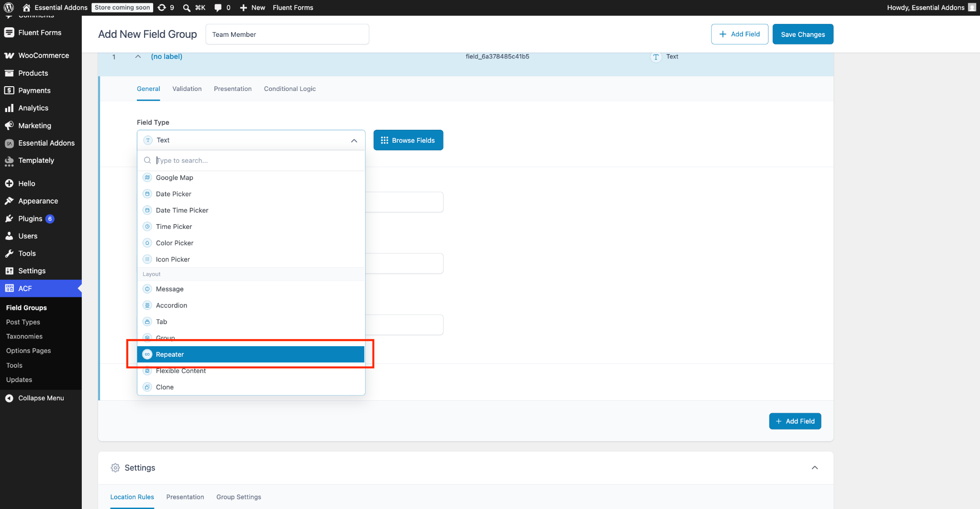The image size is (980, 509).
Task: Click the updates refresh icon showing 9
Action: (x=162, y=7)
